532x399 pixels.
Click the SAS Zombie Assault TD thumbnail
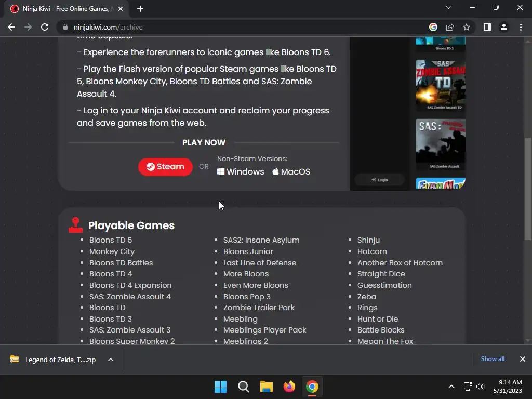[441, 85]
